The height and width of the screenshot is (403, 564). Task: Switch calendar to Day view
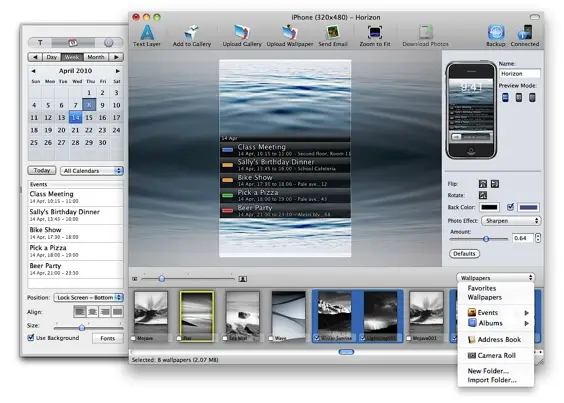pyautogui.click(x=51, y=57)
